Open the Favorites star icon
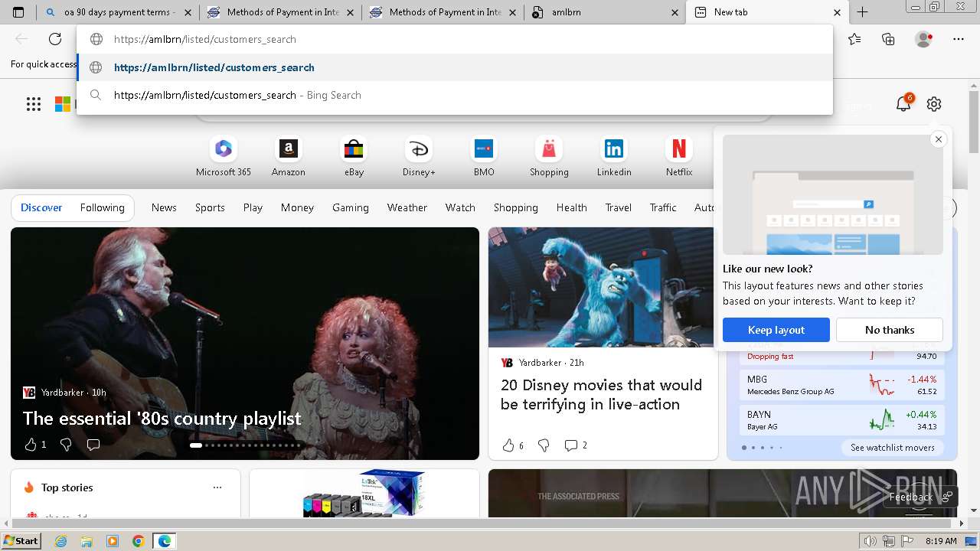This screenshot has width=980, height=551. pyautogui.click(x=854, y=39)
